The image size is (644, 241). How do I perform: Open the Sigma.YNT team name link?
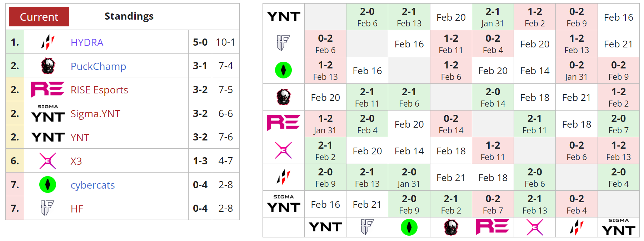click(95, 114)
